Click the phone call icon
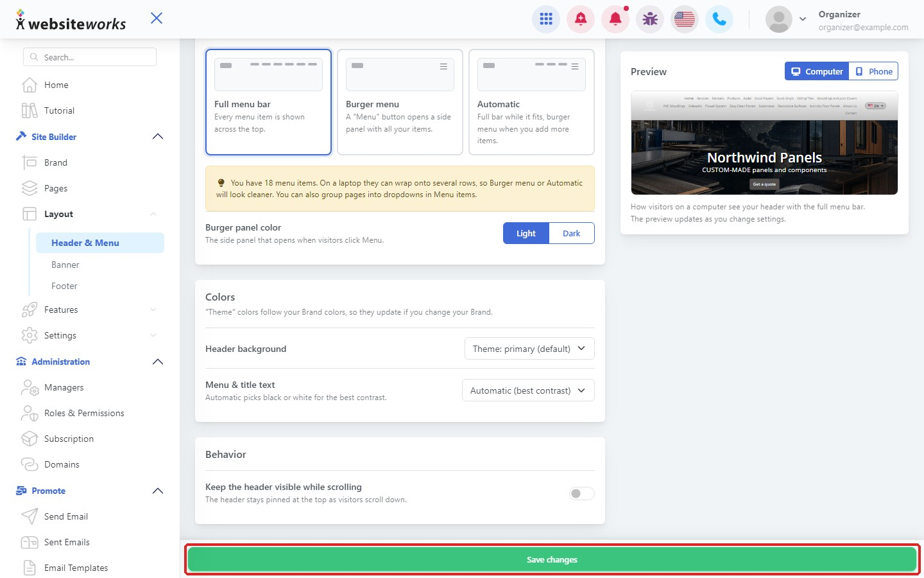The width and height of the screenshot is (924, 578). pos(719,19)
